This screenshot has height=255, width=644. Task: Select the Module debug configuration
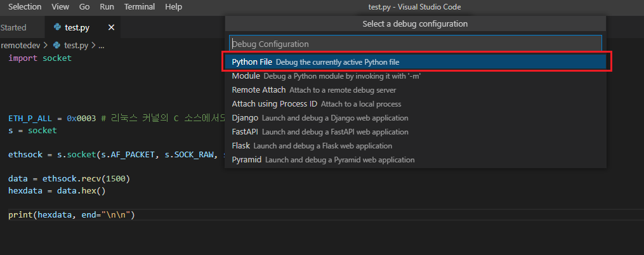(x=415, y=76)
